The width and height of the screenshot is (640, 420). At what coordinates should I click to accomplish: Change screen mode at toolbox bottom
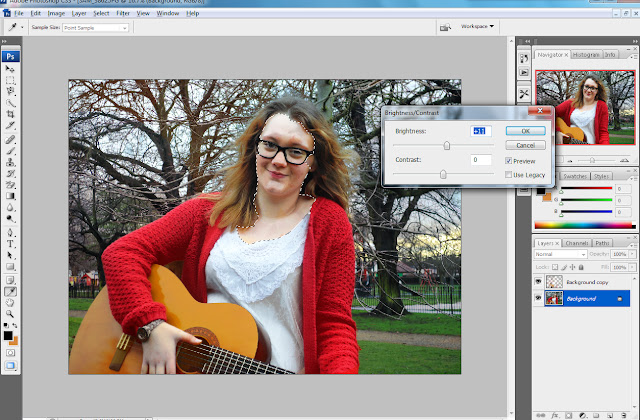tap(10, 365)
